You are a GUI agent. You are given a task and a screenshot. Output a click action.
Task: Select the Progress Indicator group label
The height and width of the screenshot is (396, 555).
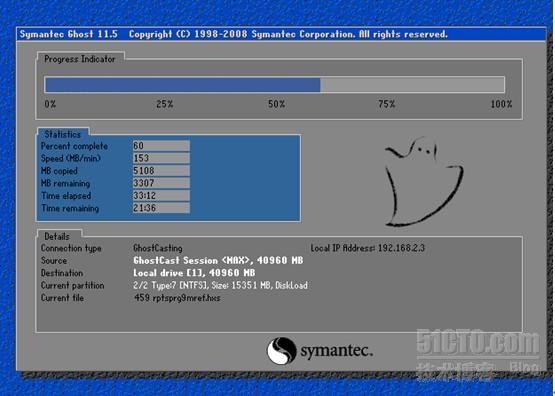pos(80,59)
